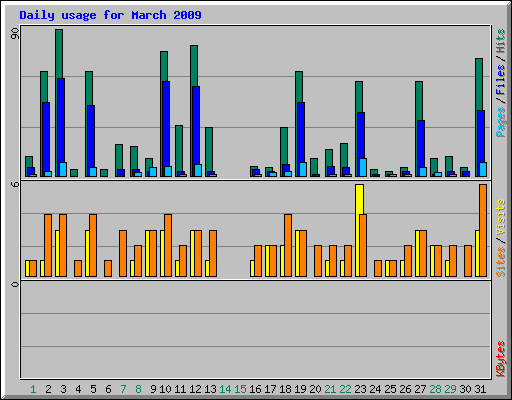This screenshot has height=400, width=512.
Task: Click the day '12' axis label
Action: pyautogui.click(x=195, y=389)
